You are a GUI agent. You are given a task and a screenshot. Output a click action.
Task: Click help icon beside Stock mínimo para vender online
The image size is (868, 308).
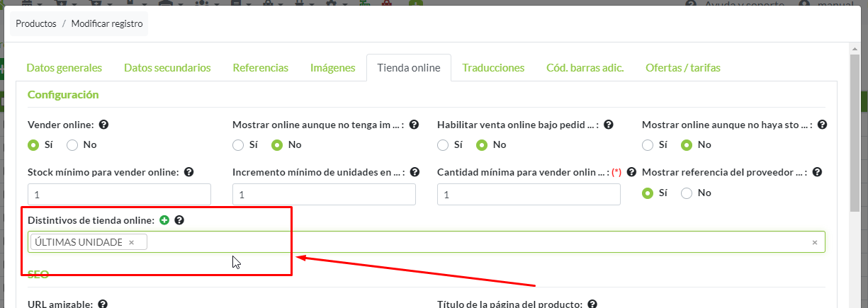coord(188,172)
